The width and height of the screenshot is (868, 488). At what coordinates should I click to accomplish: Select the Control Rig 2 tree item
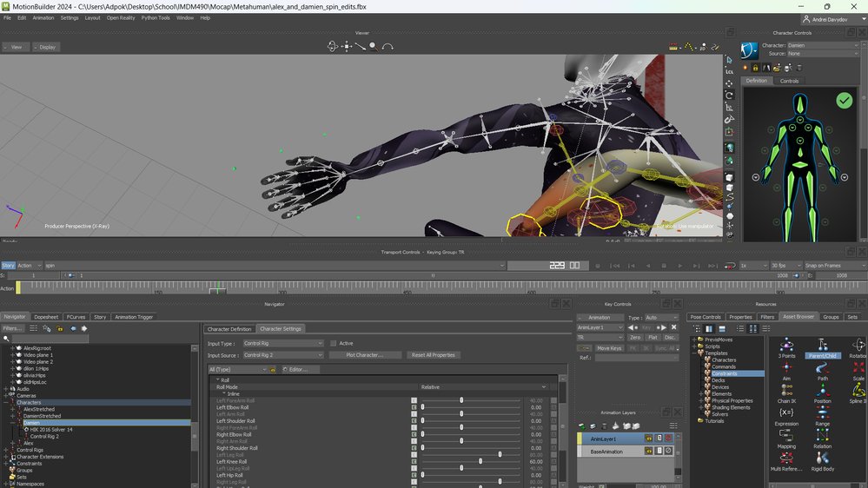tap(45, 437)
